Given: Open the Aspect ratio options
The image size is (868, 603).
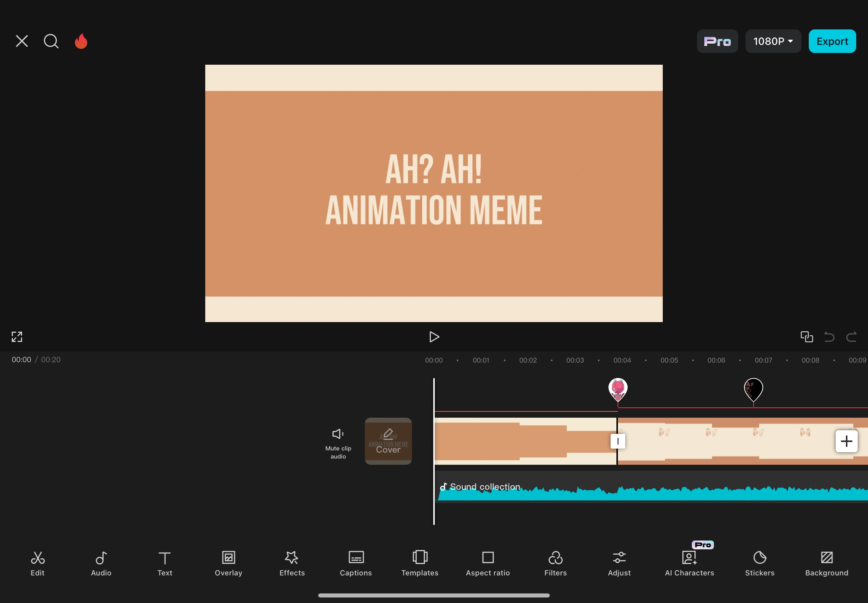Looking at the screenshot, I should pyautogui.click(x=487, y=563).
